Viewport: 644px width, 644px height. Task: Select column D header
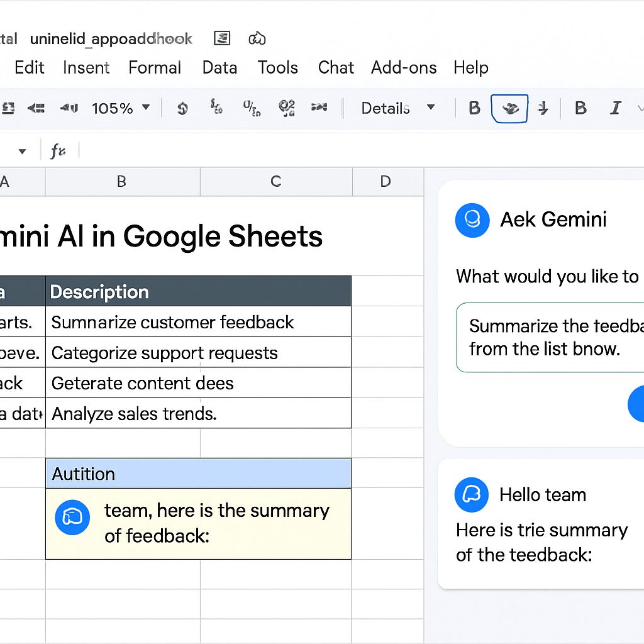[387, 181]
